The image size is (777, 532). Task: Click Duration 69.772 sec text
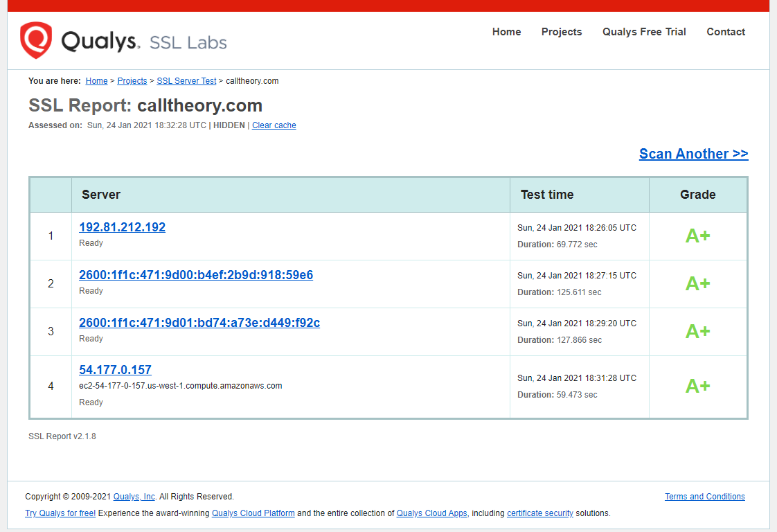click(557, 245)
